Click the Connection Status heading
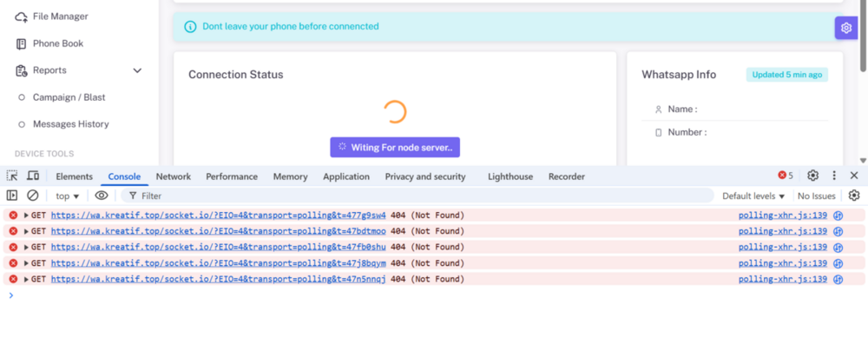Screen dimensions: 868x352 [236, 75]
